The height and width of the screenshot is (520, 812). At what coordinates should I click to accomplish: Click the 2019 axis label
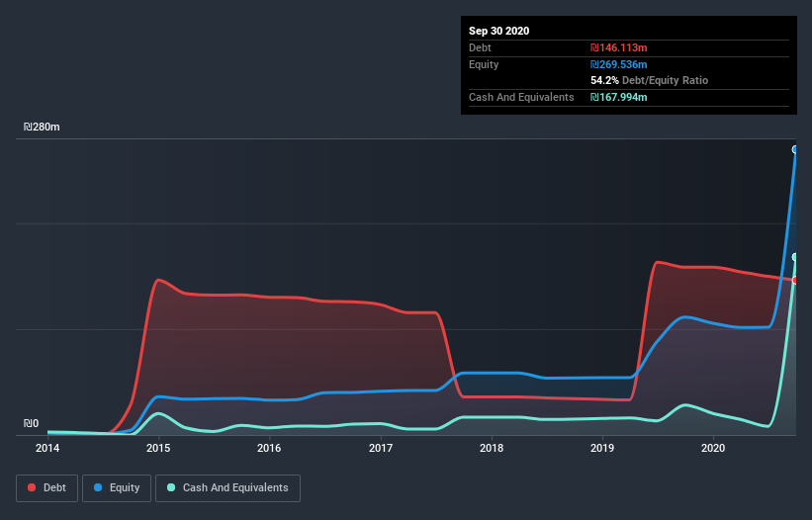tap(601, 448)
